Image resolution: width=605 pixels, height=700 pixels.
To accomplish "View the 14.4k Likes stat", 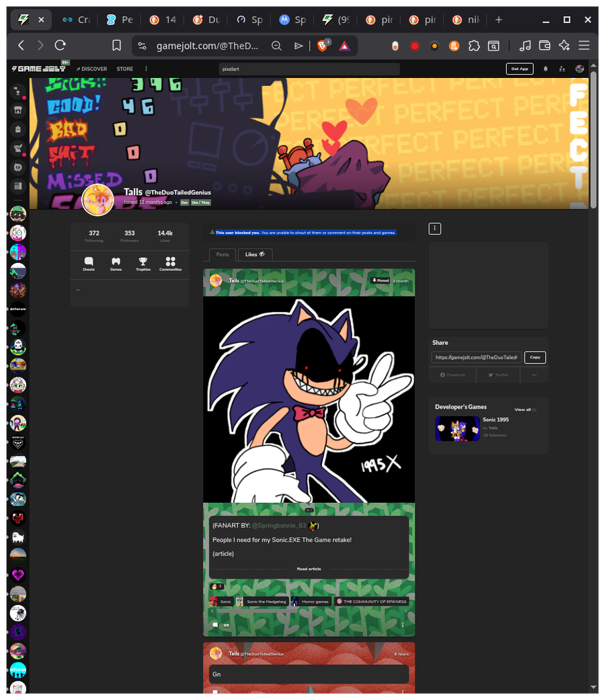I will pyautogui.click(x=165, y=236).
